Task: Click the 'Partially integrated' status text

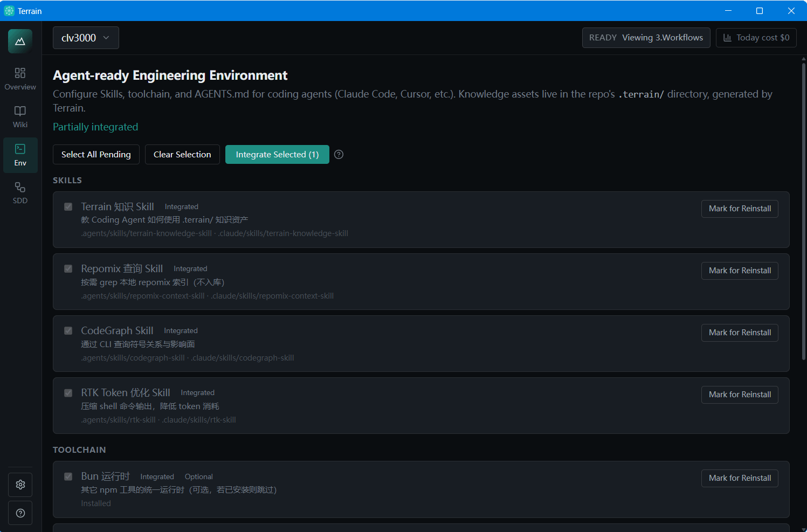Action: (95, 127)
